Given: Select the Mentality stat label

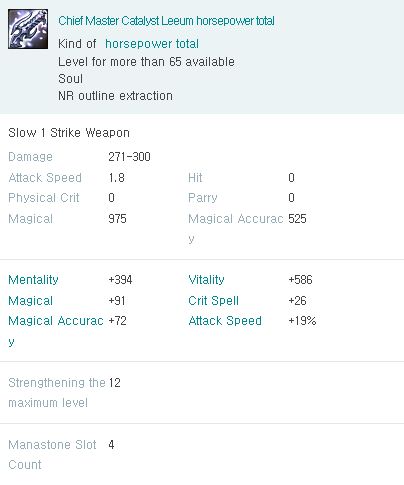Looking at the screenshot, I should tap(33, 280).
